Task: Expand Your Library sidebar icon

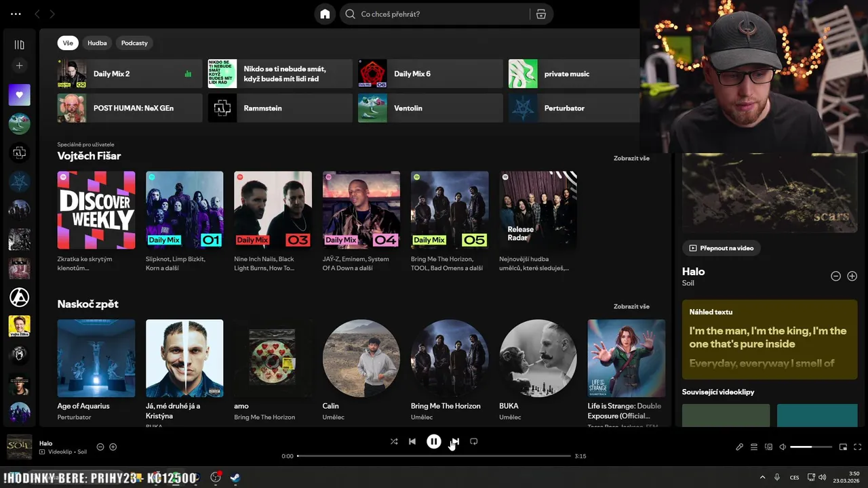Action: pos(19,45)
